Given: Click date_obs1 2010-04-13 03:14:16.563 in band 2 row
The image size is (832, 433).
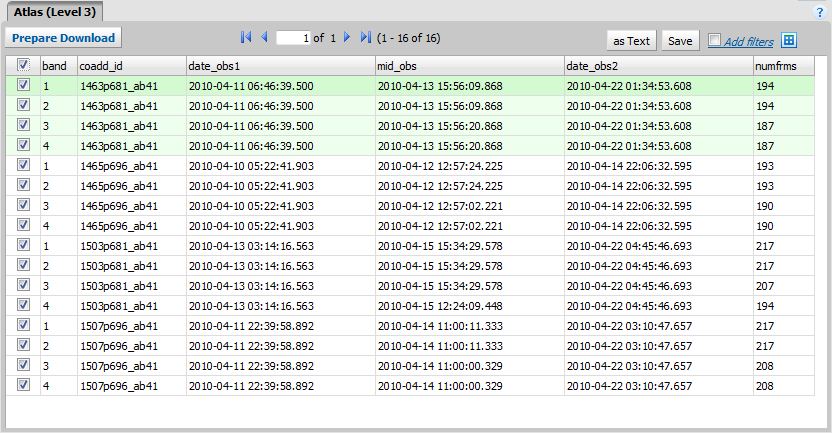Looking at the screenshot, I should tap(251, 266).
